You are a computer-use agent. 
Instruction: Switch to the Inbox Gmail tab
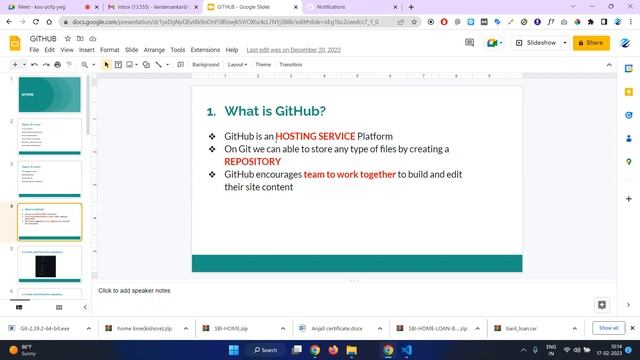pos(152,7)
